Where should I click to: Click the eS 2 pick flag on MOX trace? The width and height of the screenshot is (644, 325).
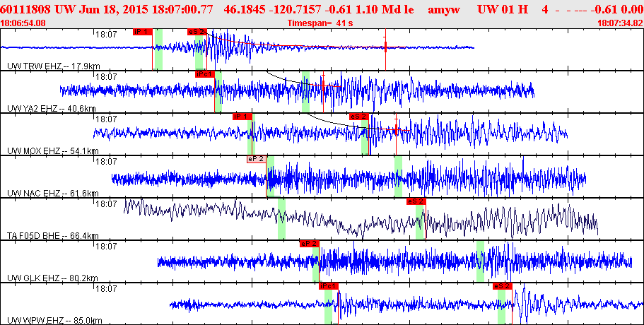pyautogui.click(x=359, y=117)
